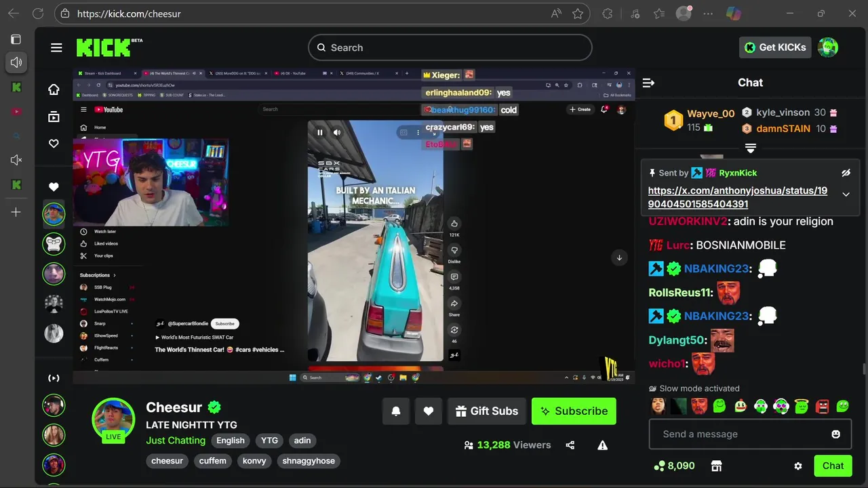Open the pinned anthonyjoshua x.com link
Screen dimensions: 868x488
pyautogui.click(x=738, y=197)
